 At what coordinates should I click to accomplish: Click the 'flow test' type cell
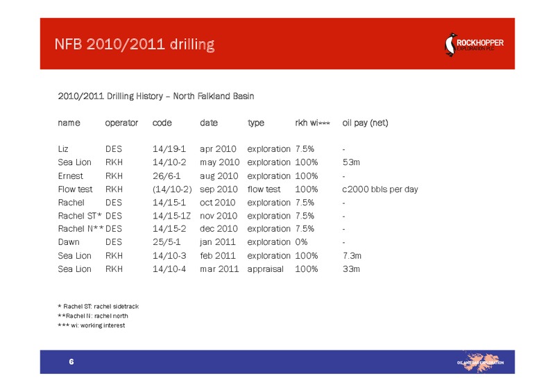pos(264,189)
